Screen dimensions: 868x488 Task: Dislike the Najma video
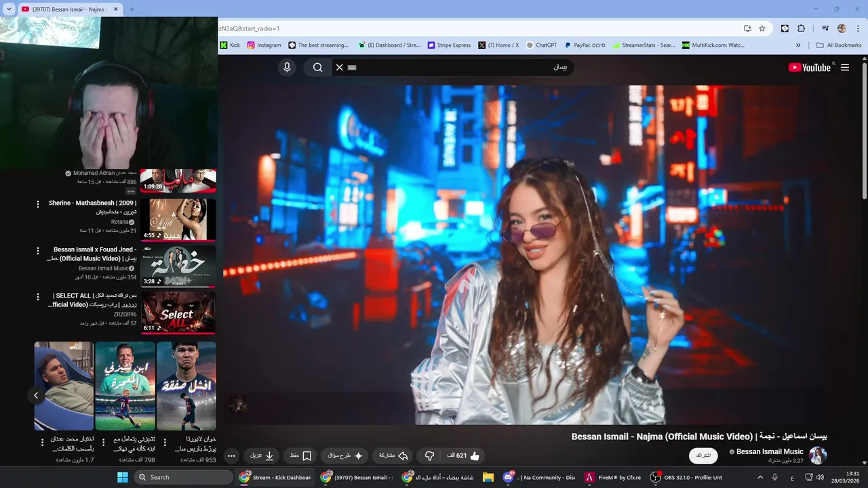(x=429, y=455)
